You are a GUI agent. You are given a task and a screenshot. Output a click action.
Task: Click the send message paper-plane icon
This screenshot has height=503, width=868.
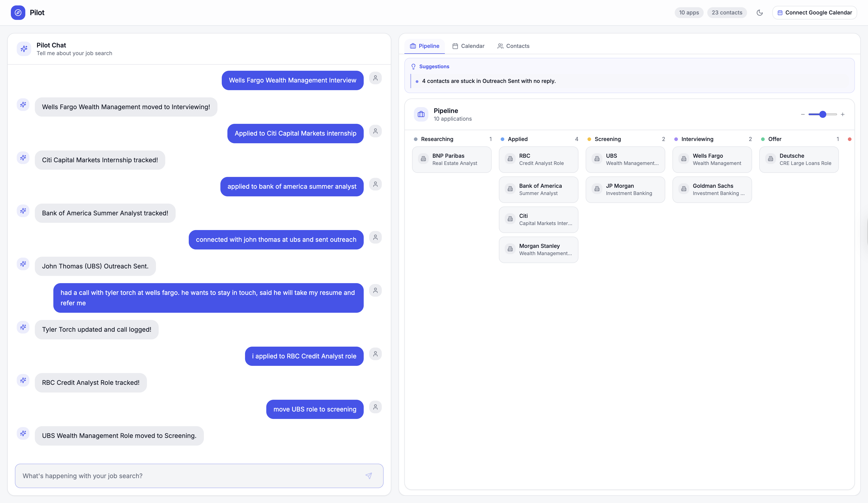point(368,475)
